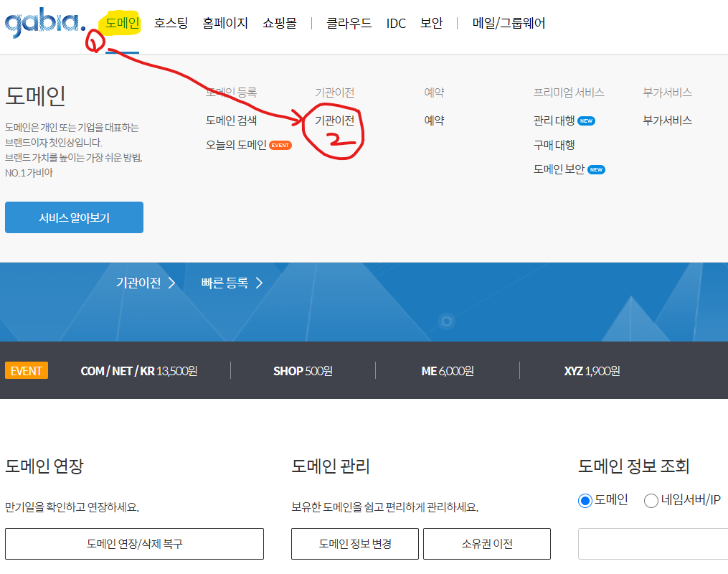Open the 홈페이지 menu
The image size is (728, 574).
(x=225, y=23)
